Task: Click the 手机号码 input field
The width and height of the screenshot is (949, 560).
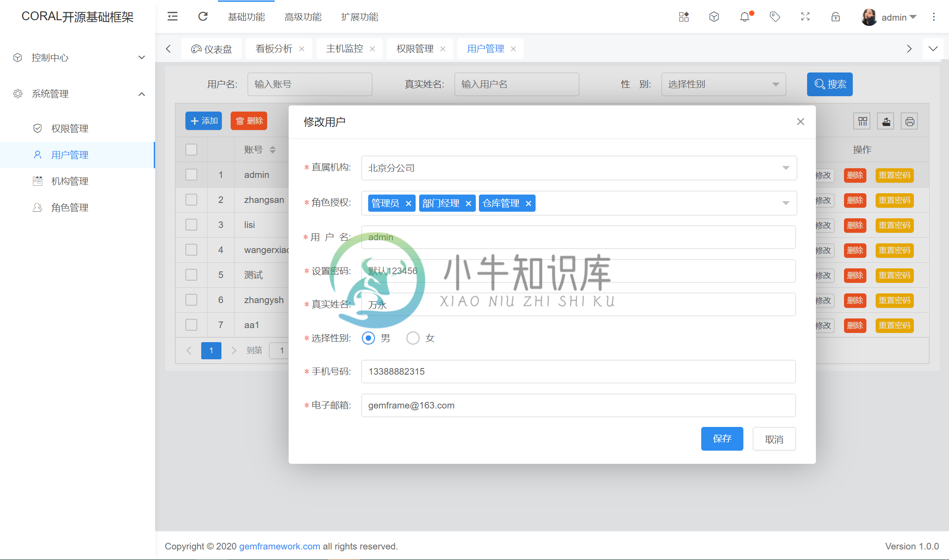Action: coord(578,372)
